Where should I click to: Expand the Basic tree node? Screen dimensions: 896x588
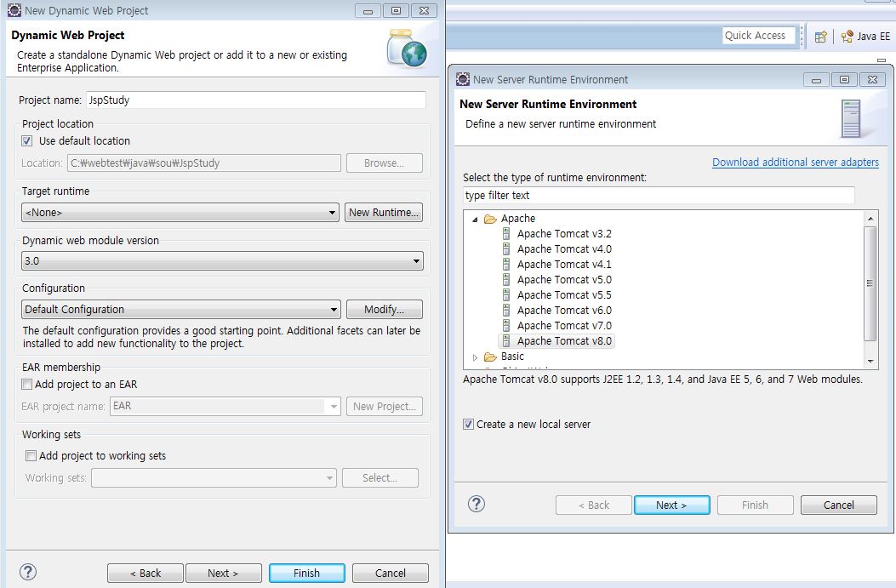475,357
